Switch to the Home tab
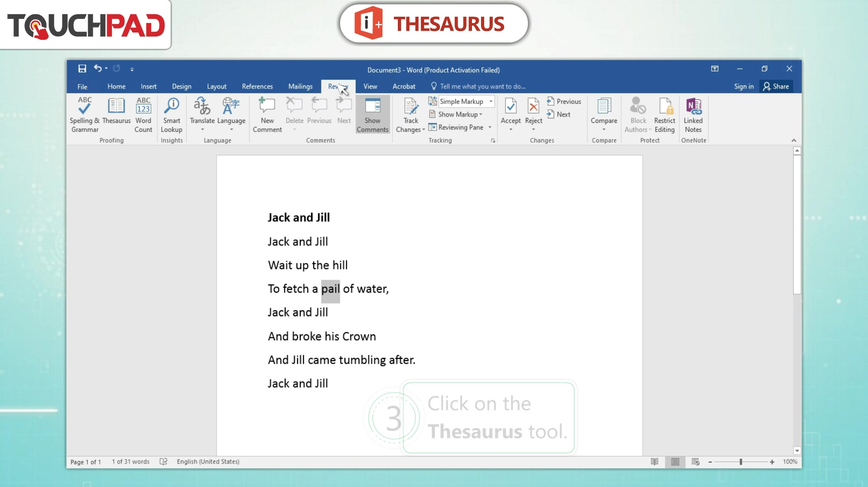This screenshot has width=868, height=487. click(117, 86)
